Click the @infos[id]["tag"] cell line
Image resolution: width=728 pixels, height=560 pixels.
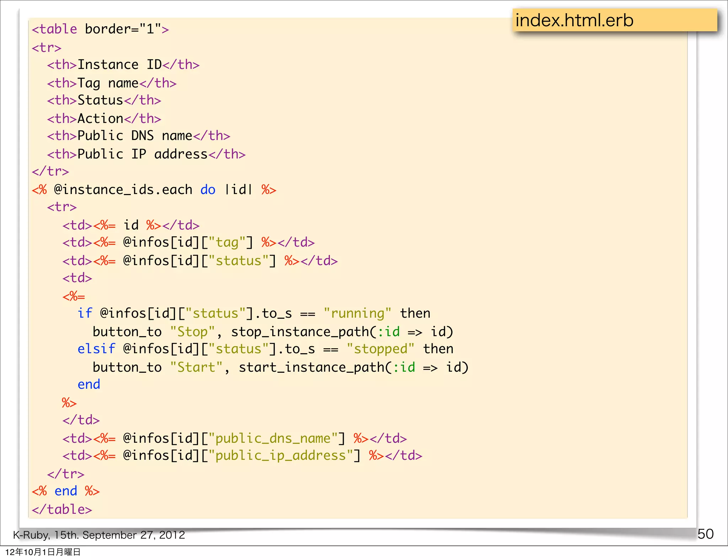[x=188, y=242]
